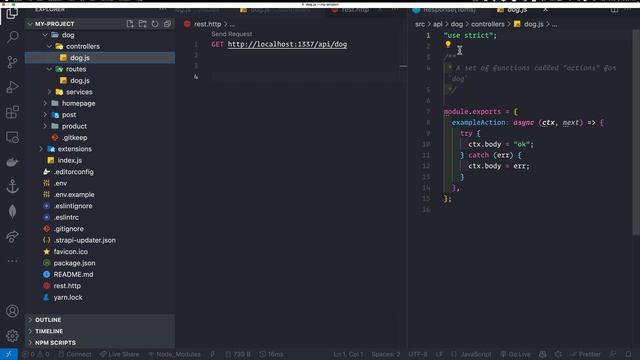Switch to the rest.http editor tab
This screenshot has width=640, height=360.
[355, 9]
